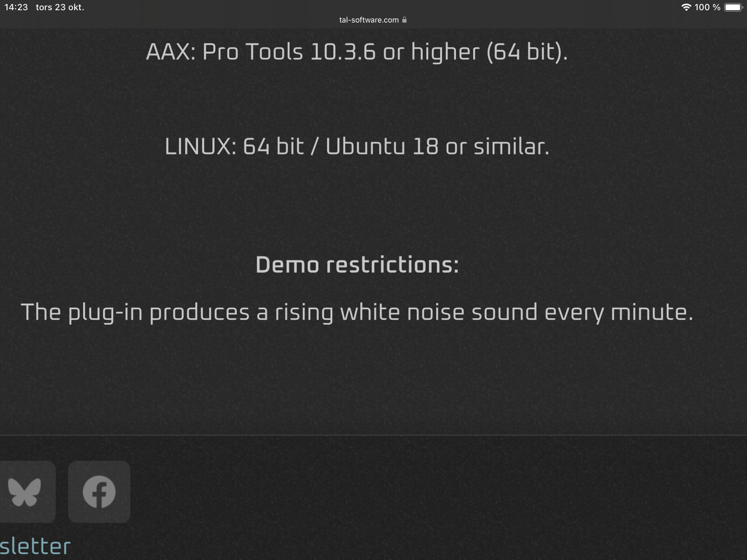
Task: Tap the Wi-Fi status icon
Action: [x=686, y=7]
